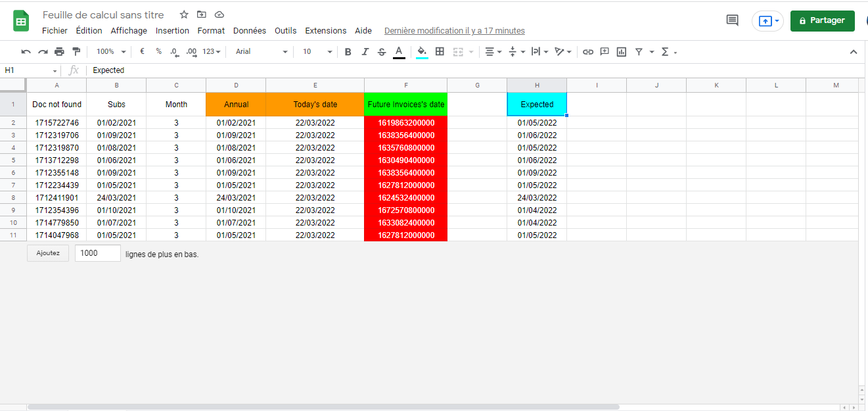This screenshot has height=411, width=868.
Task: Create a filter with funnel icon
Action: coord(639,51)
